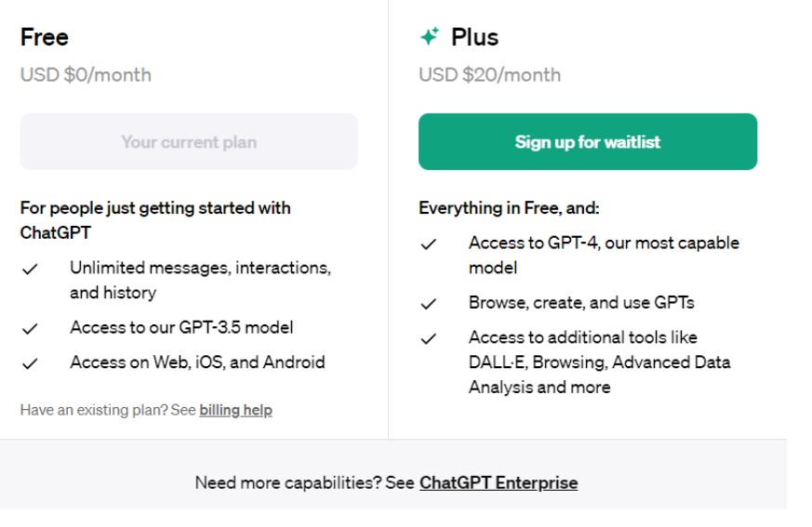Viewport: 812px width, 527px height.
Task: Click the USD $20/month price label
Action: coord(489,74)
